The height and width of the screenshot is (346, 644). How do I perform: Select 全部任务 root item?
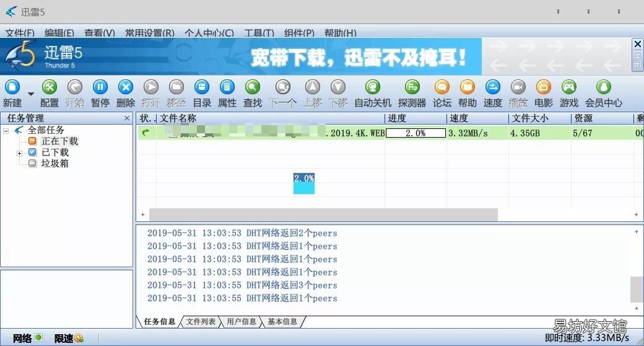click(46, 130)
